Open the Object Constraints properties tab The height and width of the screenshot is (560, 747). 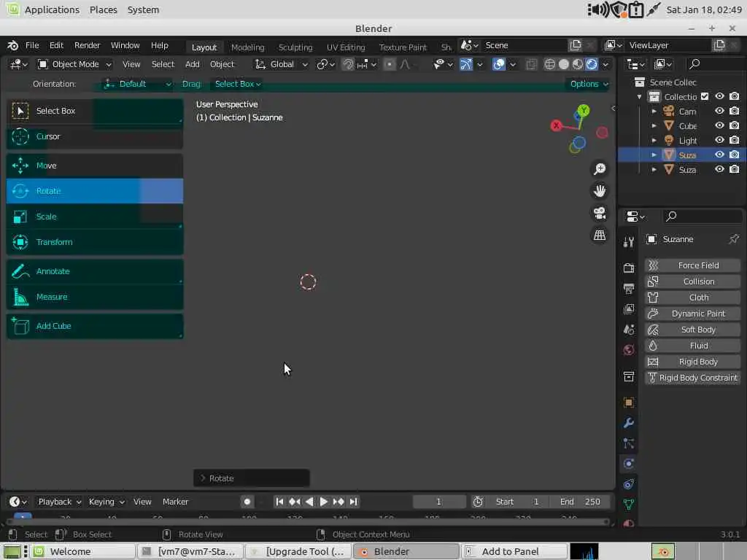[629, 484]
